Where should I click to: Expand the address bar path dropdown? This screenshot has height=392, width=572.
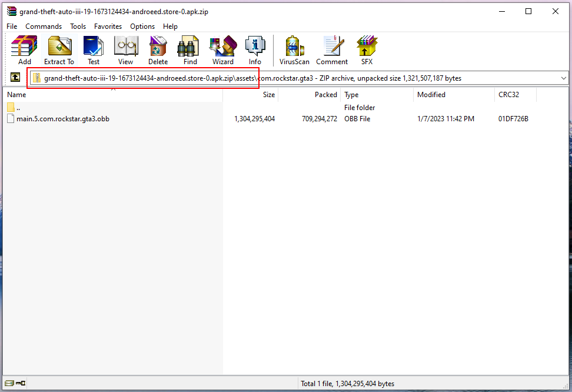click(564, 78)
